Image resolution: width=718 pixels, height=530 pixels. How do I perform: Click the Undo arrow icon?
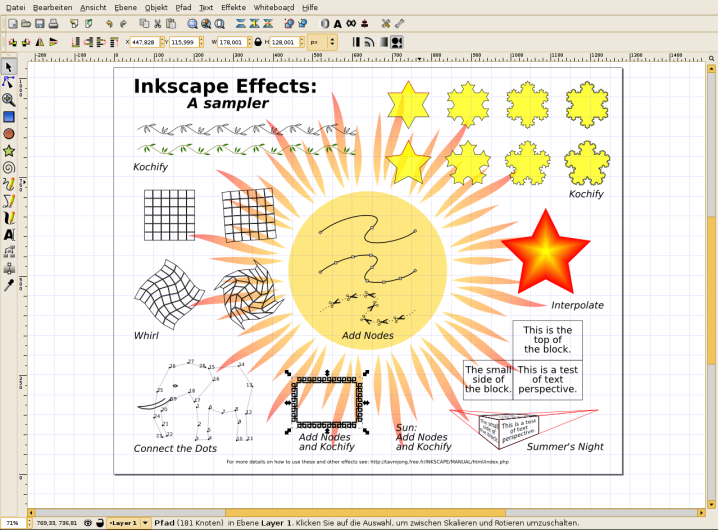pos(109,24)
